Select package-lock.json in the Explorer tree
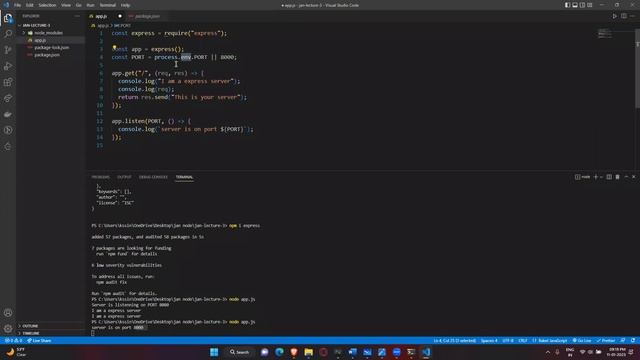Image resolution: width=640 pixels, height=360 pixels. 51,47
